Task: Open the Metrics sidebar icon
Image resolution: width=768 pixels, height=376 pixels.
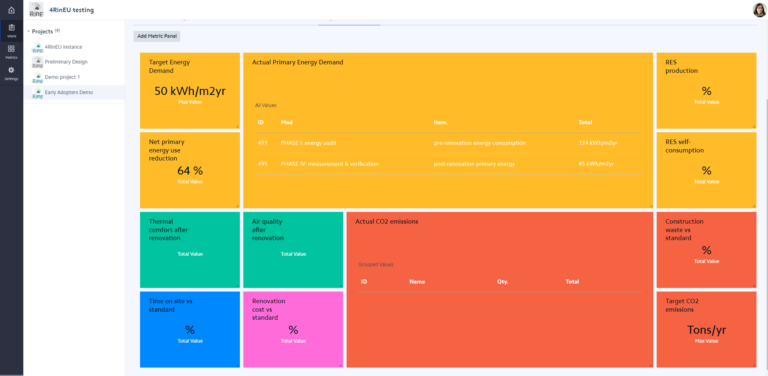Action: point(11,52)
